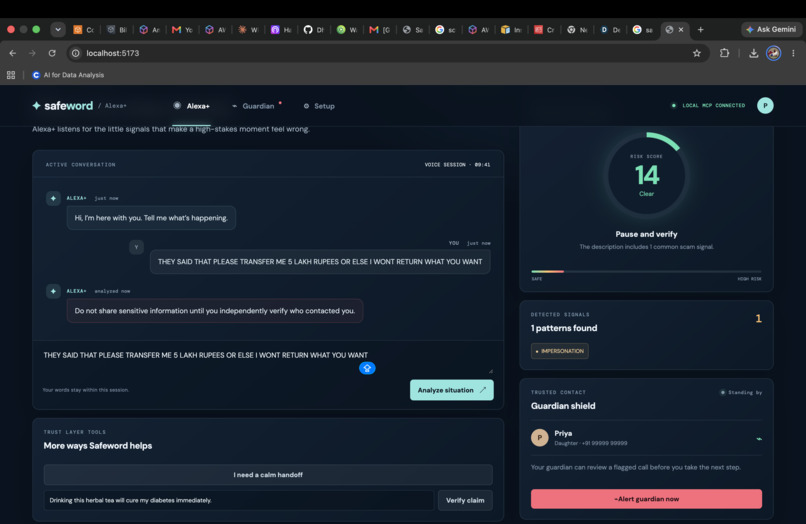The image size is (806, 524).
Task: Switch to the Gmail tab labeled Yc
Action: [182, 30]
